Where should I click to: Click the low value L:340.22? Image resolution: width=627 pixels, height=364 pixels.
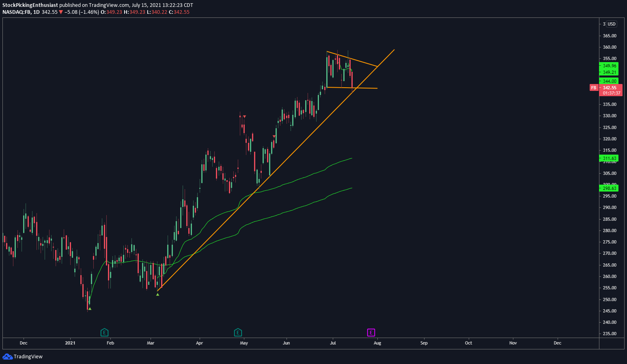156,12
